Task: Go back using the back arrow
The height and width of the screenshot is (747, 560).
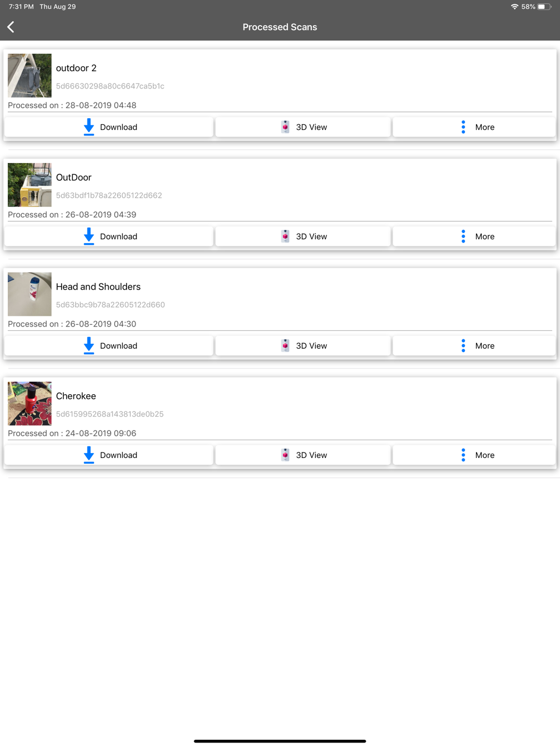Action: point(11,27)
